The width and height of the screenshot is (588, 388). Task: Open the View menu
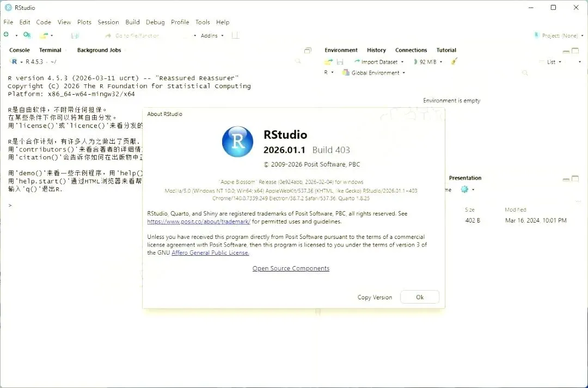coord(64,22)
